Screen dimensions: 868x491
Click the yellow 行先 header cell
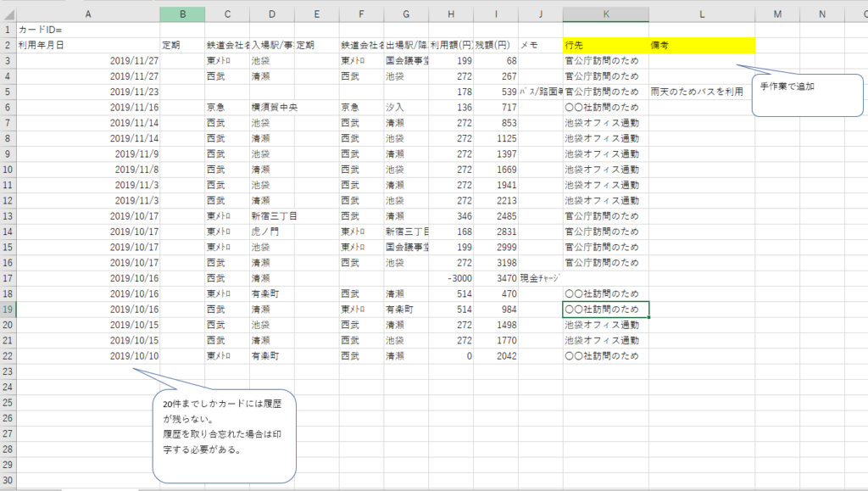pyautogui.click(x=605, y=45)
